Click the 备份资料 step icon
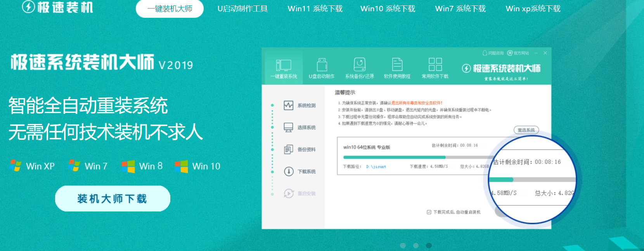Screen dimensions: 644x251 [x=289, y=150]
